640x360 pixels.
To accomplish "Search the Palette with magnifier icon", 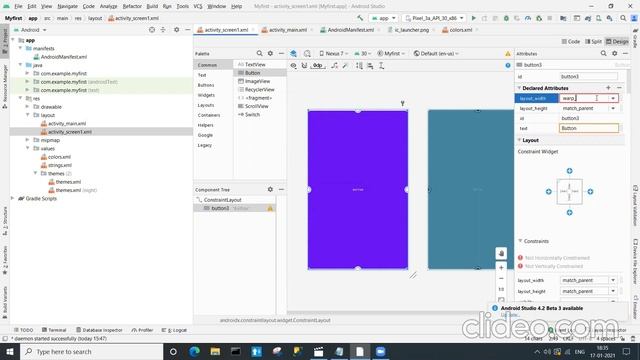I will click(259, 53).
